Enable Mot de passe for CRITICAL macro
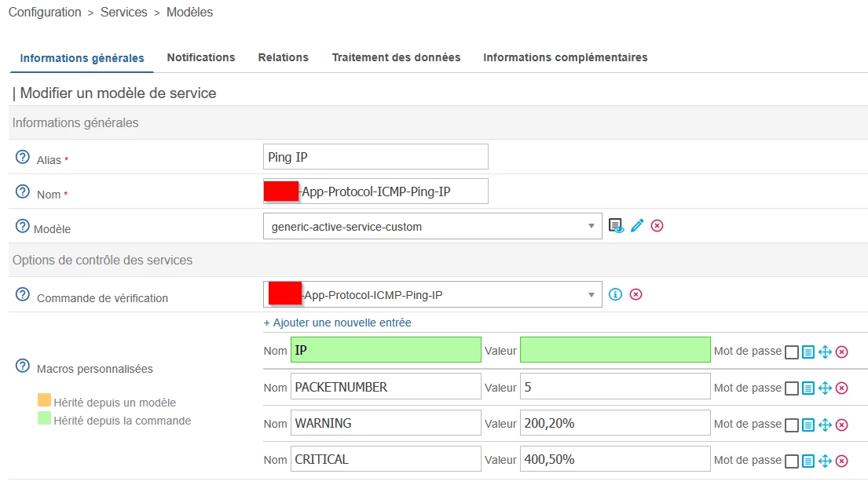868x485 pixels. coord(792,461)
